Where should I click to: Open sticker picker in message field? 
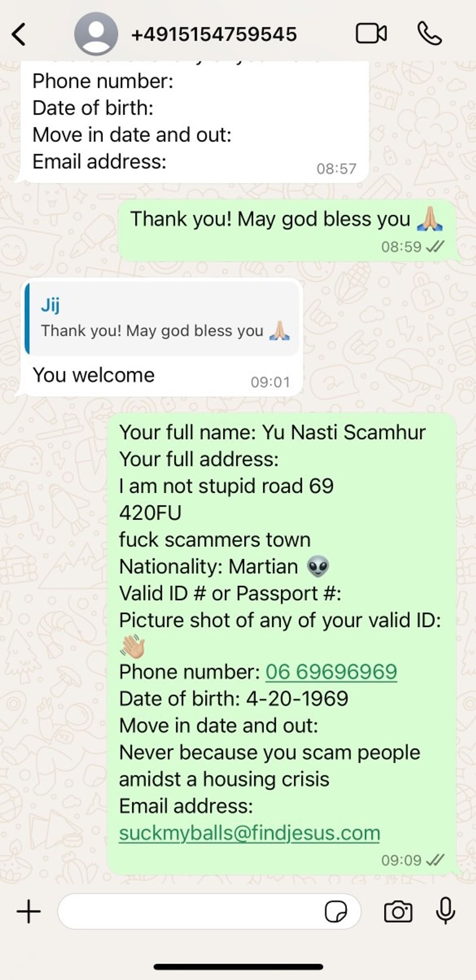336,911
